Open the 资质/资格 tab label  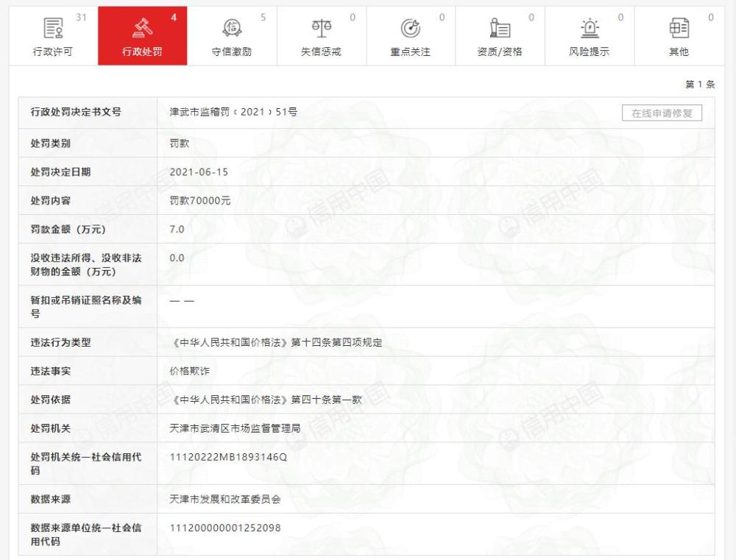pyautogui.click(x=500, y=52)
